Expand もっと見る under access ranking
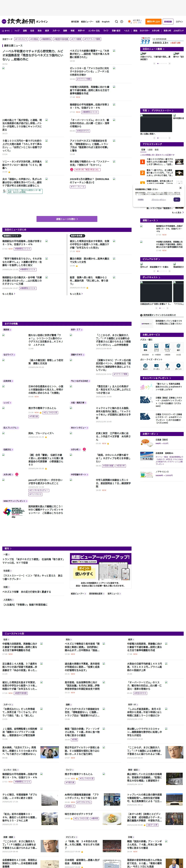The image size is (186, 868). [x=178, y=213]
